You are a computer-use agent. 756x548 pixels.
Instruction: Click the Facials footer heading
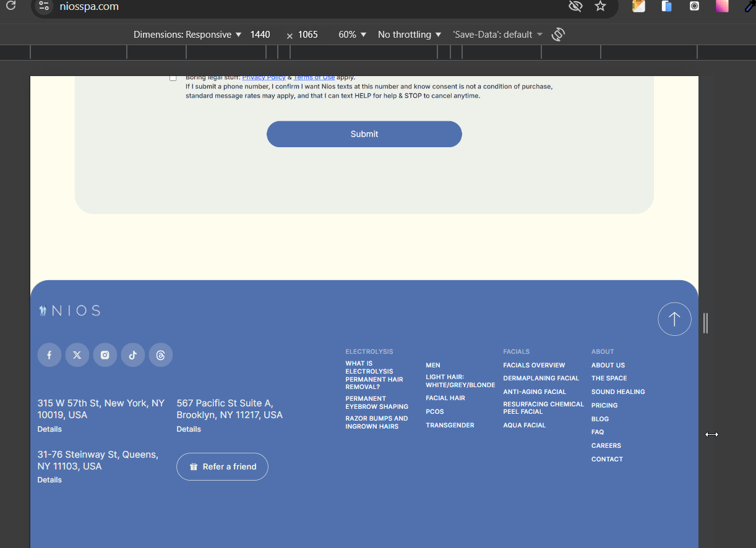(517, 352)
